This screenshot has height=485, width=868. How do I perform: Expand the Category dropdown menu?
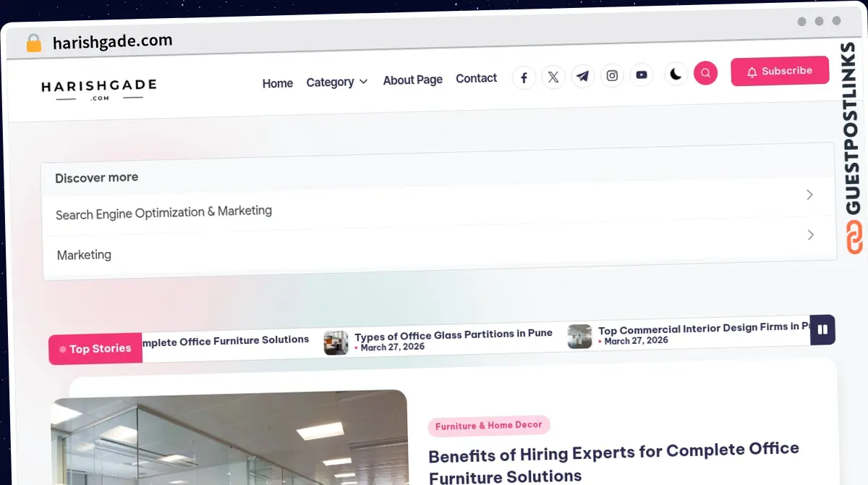[337, 82]
